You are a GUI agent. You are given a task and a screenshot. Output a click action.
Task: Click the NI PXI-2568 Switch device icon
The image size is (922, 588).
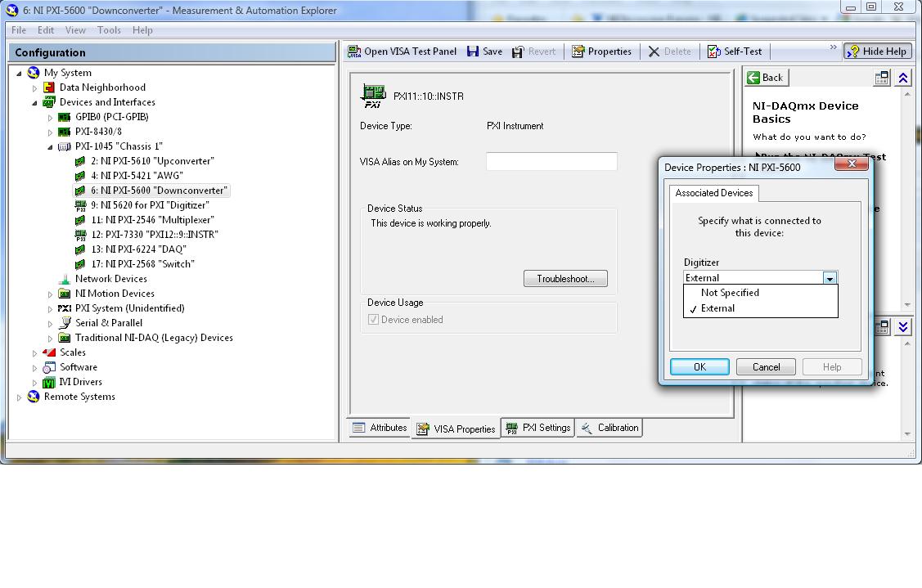tap(80, 264)
